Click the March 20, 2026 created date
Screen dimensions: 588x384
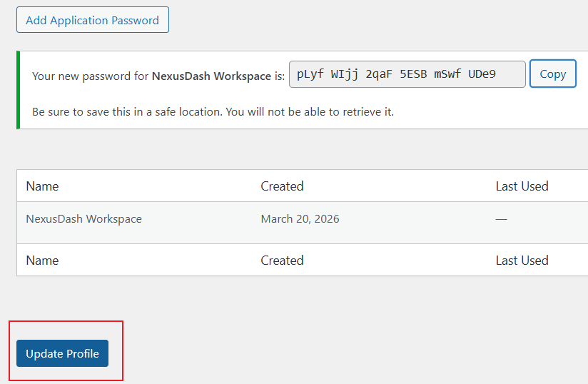[300, 219]
